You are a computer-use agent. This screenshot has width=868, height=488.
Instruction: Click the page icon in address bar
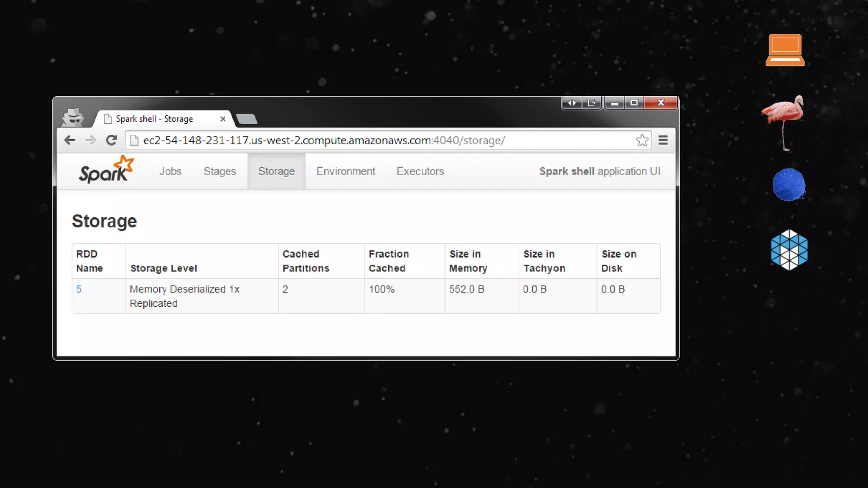(x=134, y=140)
